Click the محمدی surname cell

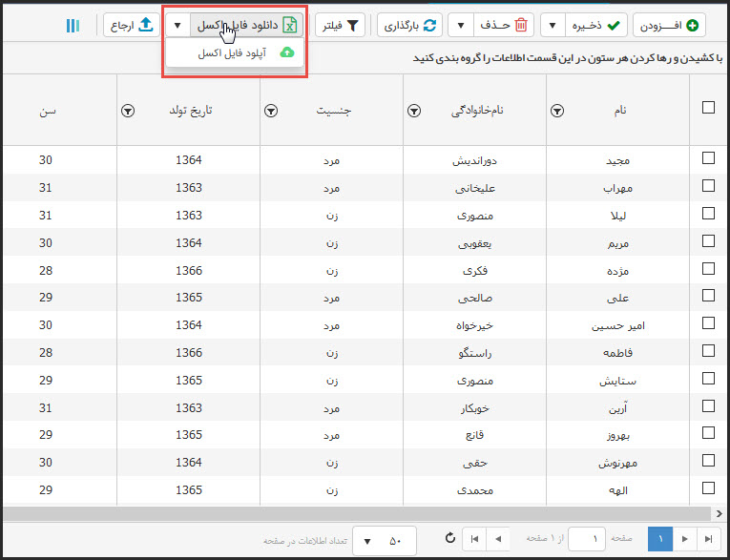coord(474,490)
